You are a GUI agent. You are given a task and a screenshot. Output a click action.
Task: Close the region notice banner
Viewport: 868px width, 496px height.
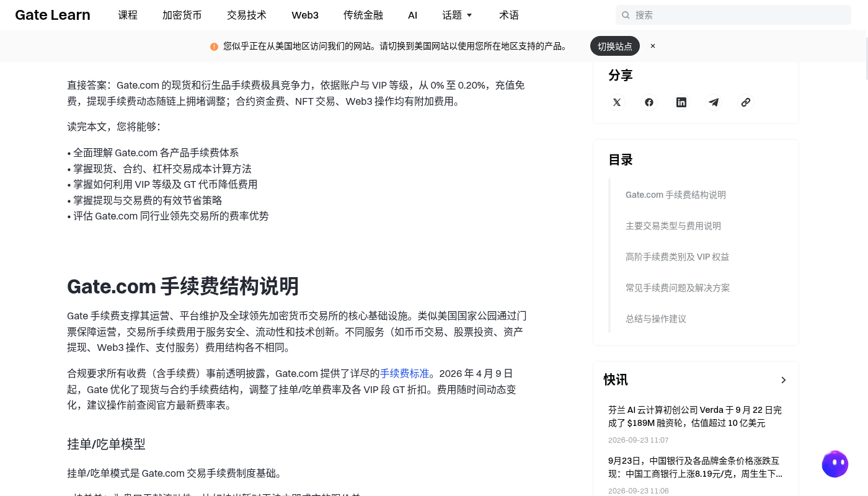tap(653, 46)
